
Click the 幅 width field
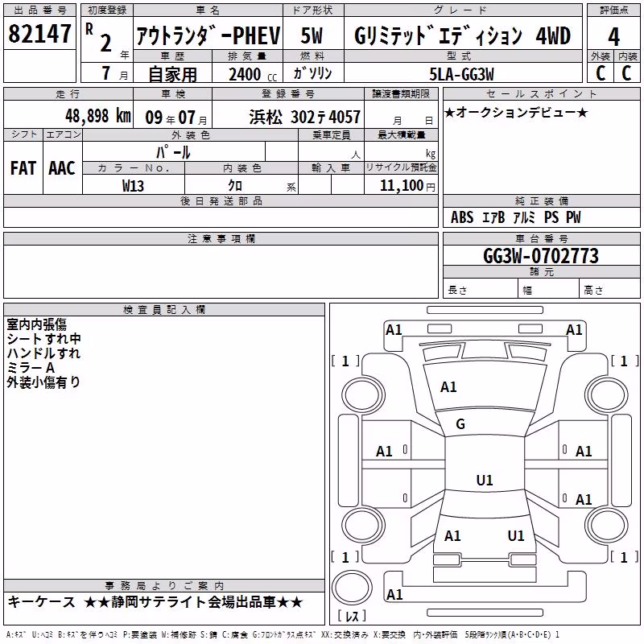[x=549, y=290]
